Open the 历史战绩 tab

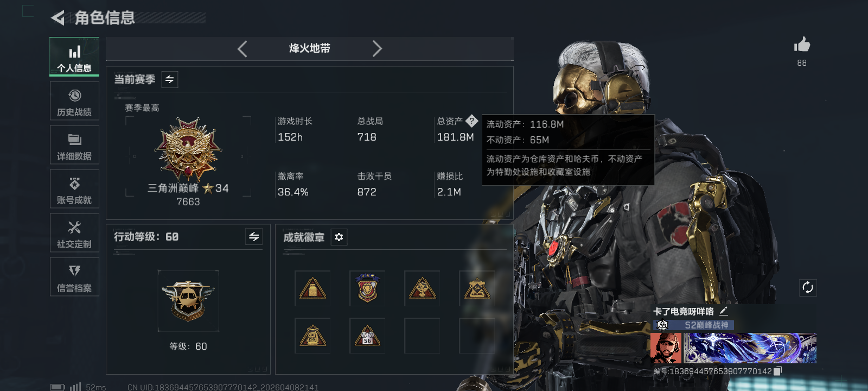(74, 101)
